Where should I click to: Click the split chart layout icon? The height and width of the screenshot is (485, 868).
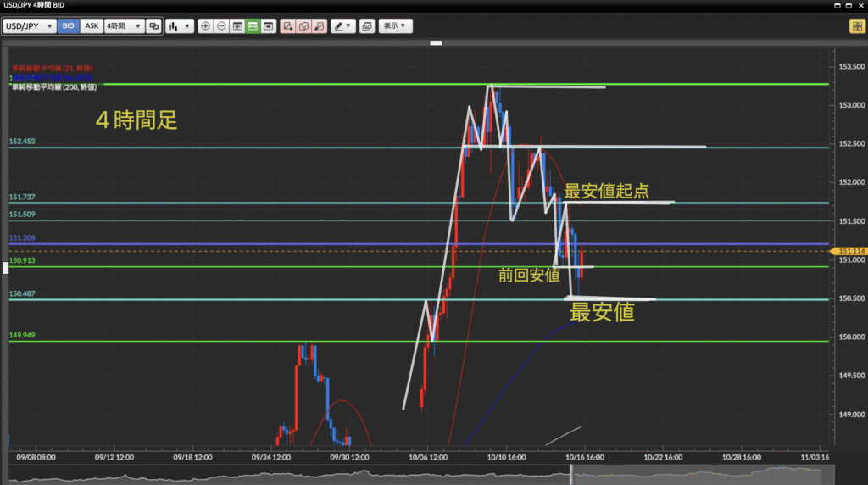coord(237,26)
